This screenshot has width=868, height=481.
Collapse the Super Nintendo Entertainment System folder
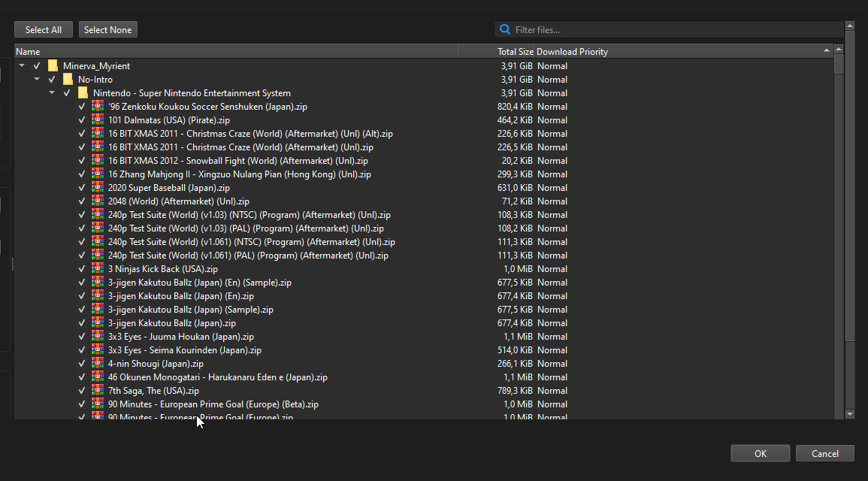(52, 93)
